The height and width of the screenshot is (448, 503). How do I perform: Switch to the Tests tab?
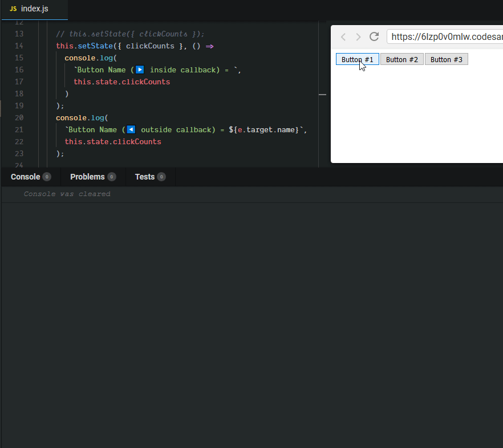coord(145,177)
